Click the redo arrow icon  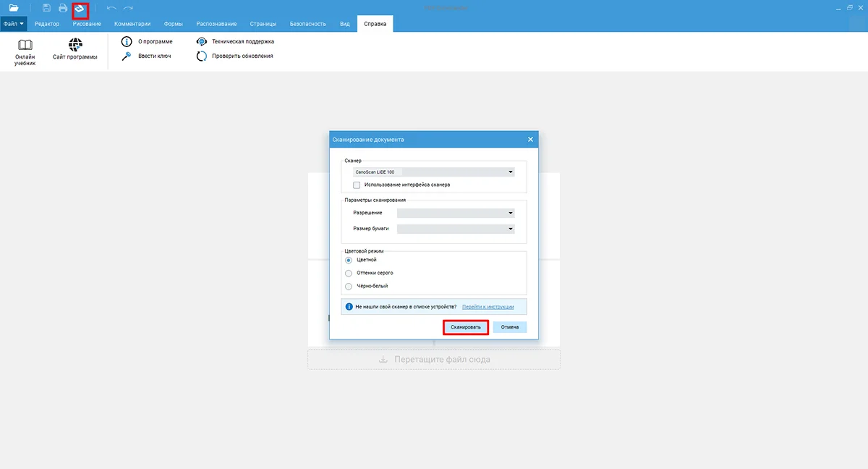click(x=128, y=8)
